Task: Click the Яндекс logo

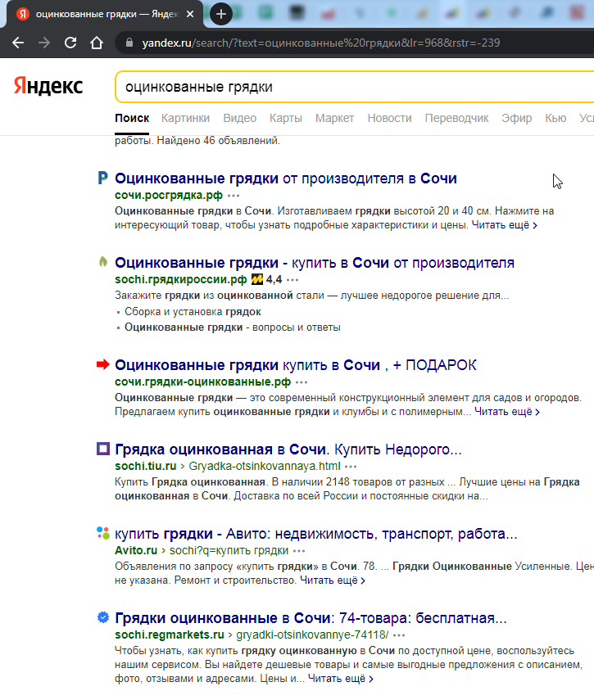Action: 48,86
